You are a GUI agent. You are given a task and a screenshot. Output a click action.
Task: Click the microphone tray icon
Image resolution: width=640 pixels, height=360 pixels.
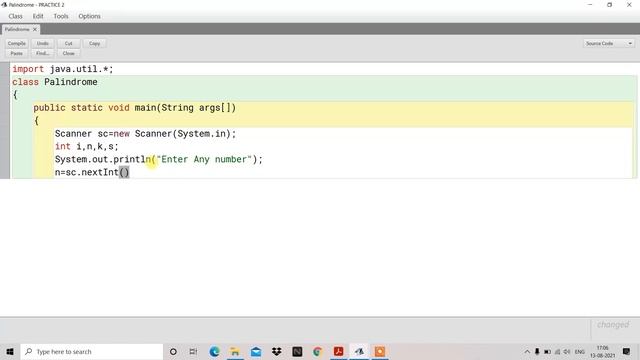tap(537, 351)
